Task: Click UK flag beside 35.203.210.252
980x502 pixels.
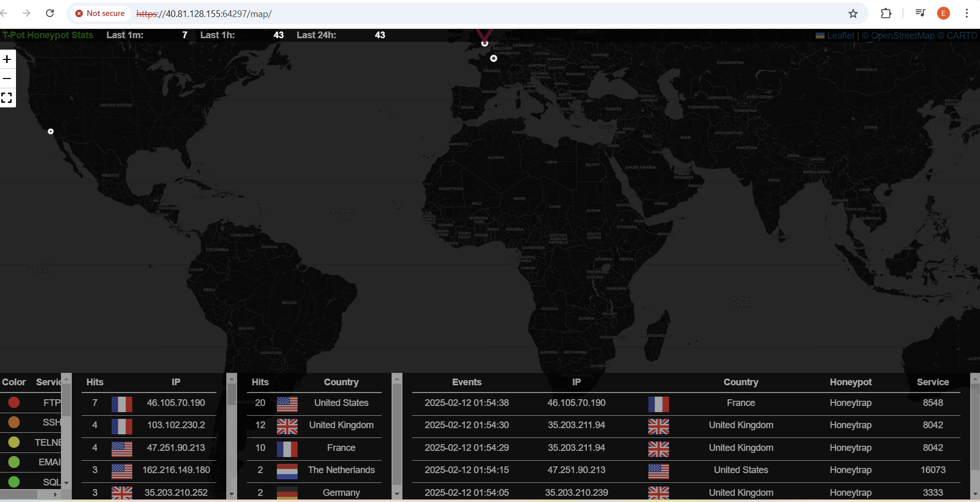Action: pos(122,493)
